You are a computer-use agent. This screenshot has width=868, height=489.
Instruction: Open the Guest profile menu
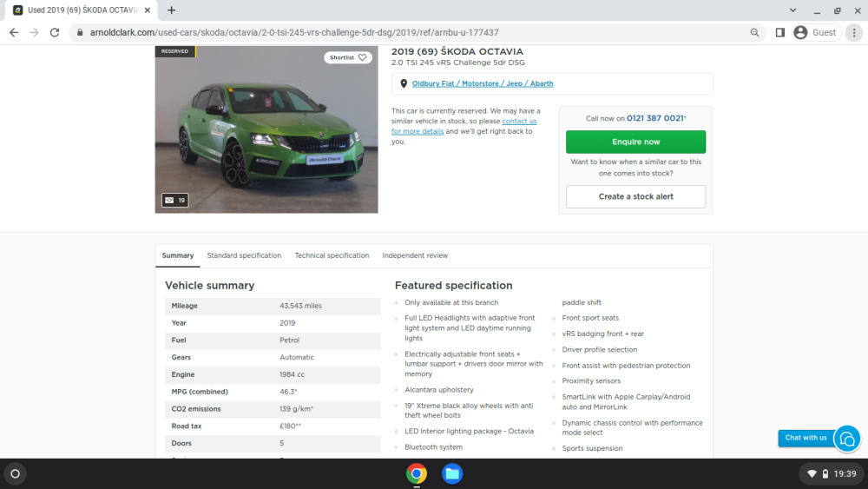[x=816, y=33]
